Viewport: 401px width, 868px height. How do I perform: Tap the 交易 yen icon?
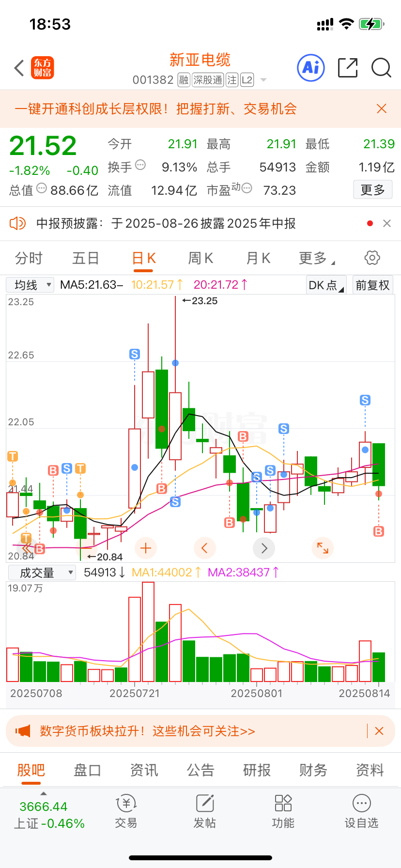click(126, 804)
